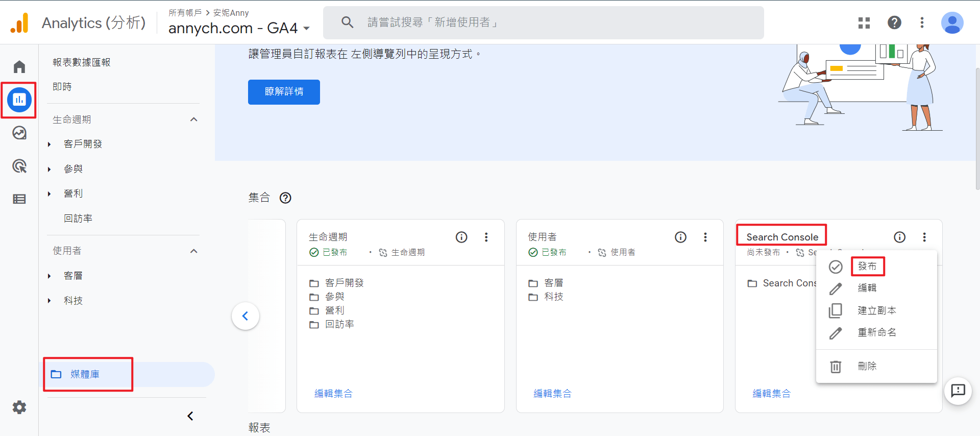Show info for the 使用者 collection
This screenshot has height=436, width=980.
680,237
